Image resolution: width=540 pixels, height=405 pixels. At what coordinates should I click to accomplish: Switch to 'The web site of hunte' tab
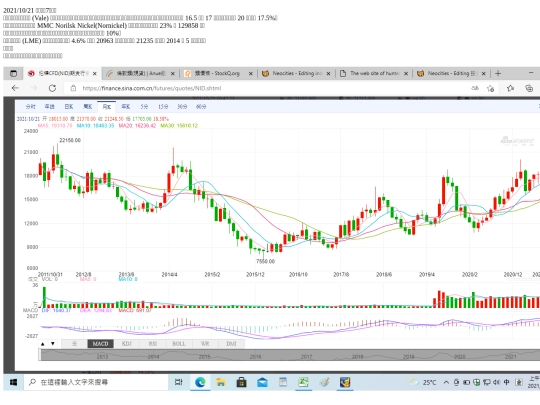374,73
